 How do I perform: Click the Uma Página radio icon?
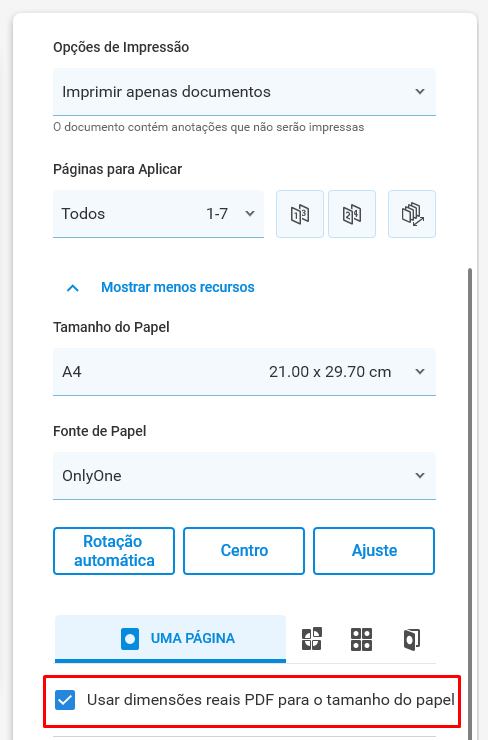[x=130, y=639]
